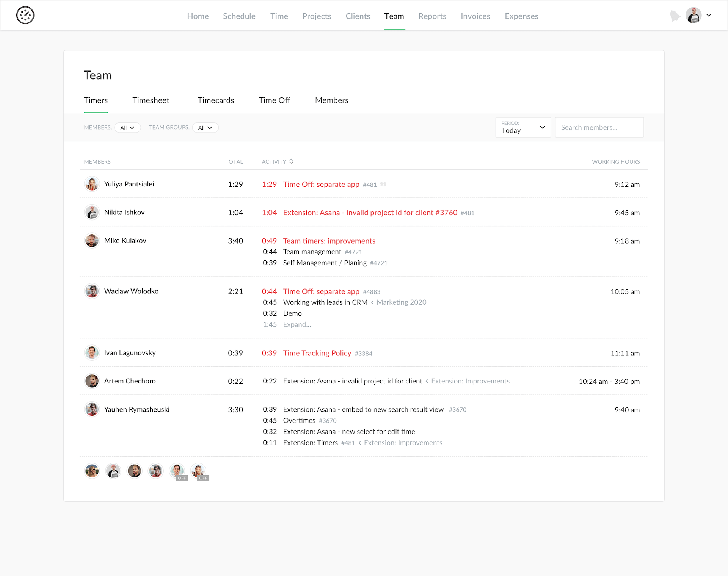Click 'Marketing 2020' project link

402,302
